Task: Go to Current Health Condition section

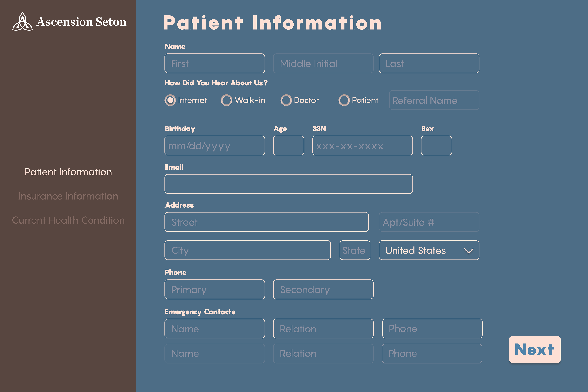Action: tap(68, 220)
